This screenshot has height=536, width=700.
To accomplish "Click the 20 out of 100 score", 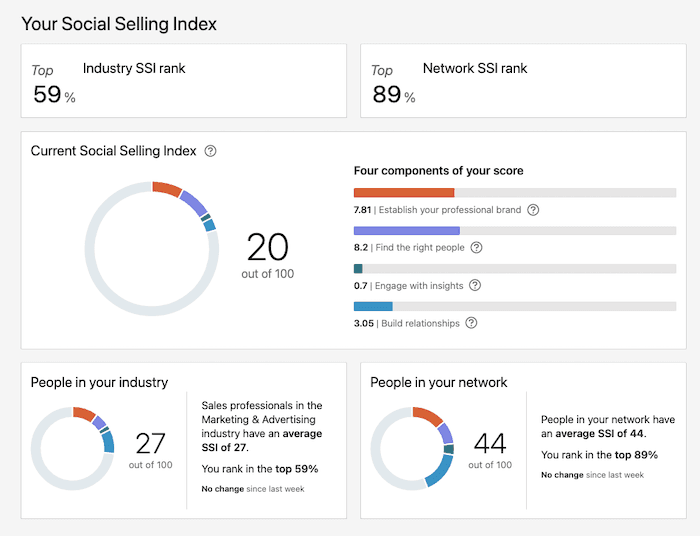I will (x=267, y=254).
